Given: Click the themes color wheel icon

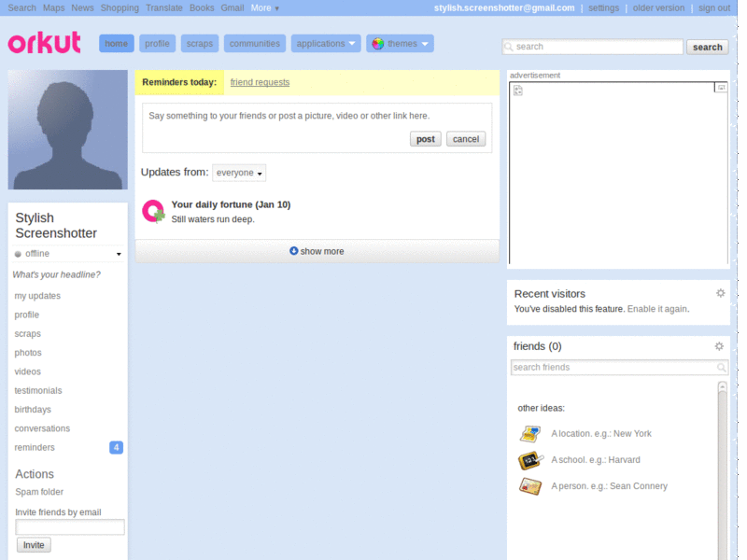Looking at the screenshot, I should pos(378,44).
